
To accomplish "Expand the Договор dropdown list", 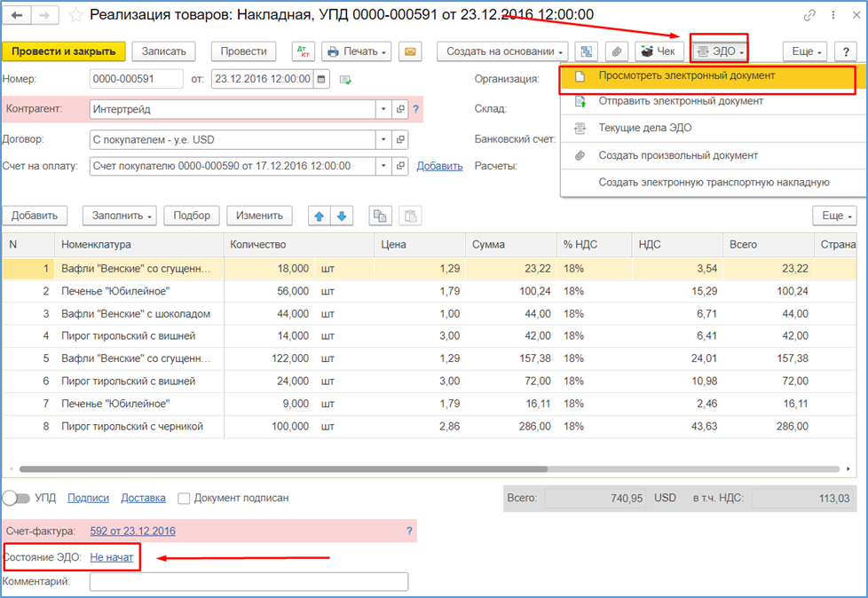I will point(383,139).
